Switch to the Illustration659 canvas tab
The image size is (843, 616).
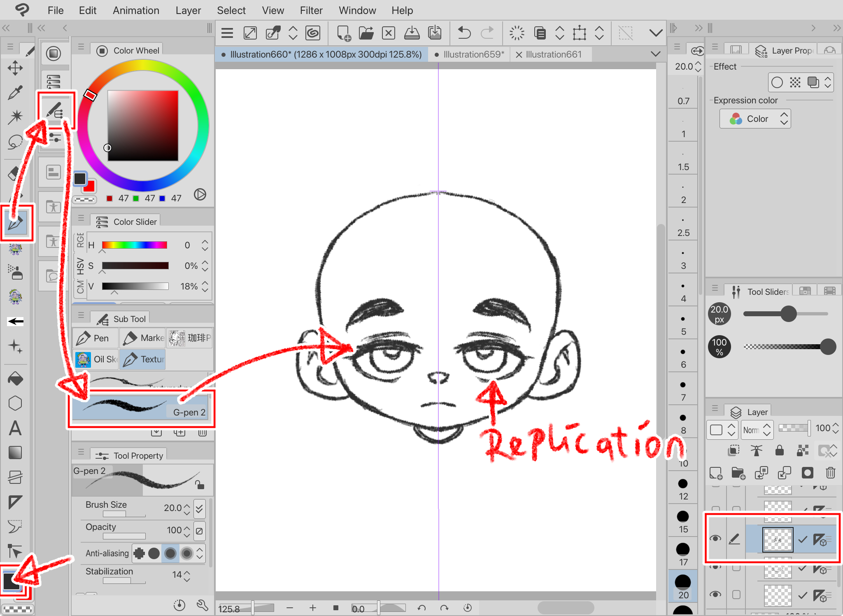click(473, 54)
